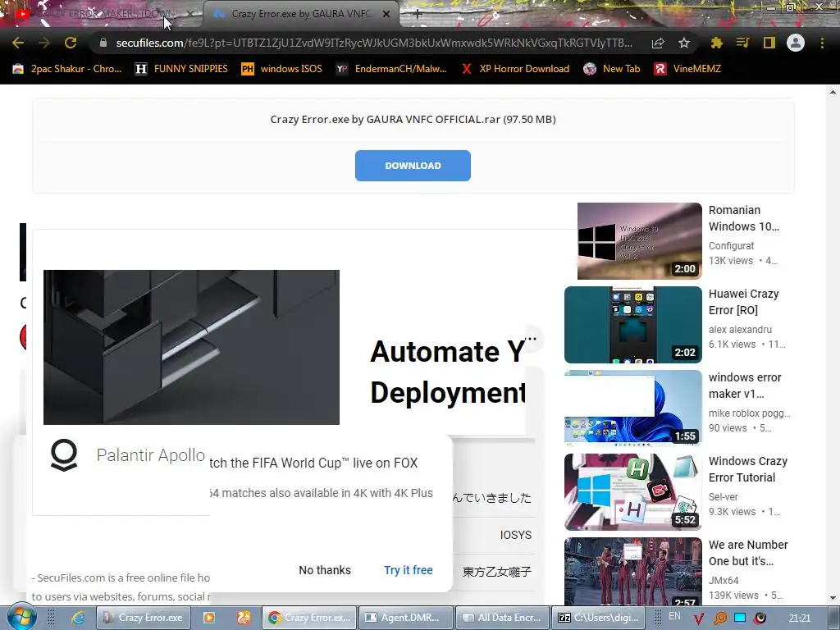
Task: Open the VineMEMZ bookmark
Action: coord(687,69)
